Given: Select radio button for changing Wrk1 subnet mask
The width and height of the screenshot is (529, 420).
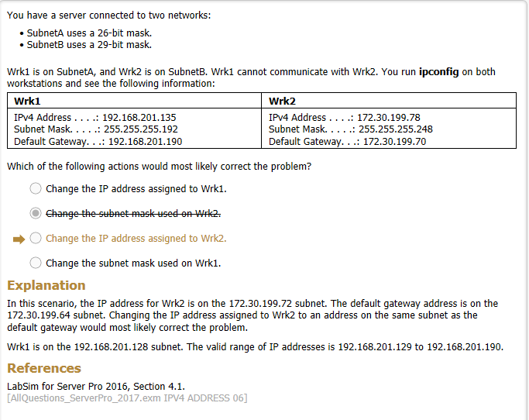Looking at the screenshot, I should click(x=36, y=263).
